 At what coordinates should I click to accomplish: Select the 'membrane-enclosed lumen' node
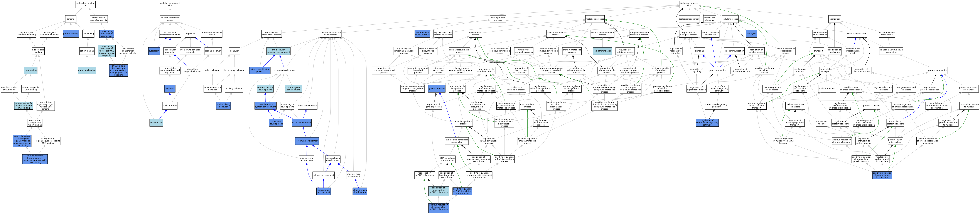coord(212,34)
